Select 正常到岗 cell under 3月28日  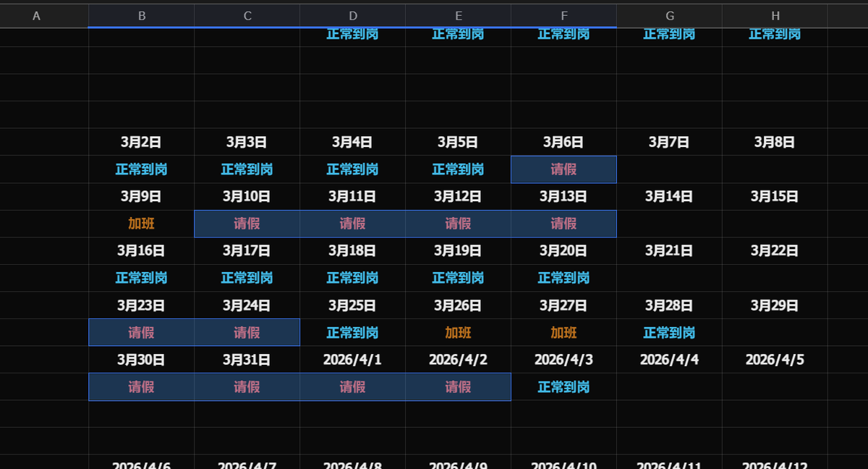click(670, 333)
